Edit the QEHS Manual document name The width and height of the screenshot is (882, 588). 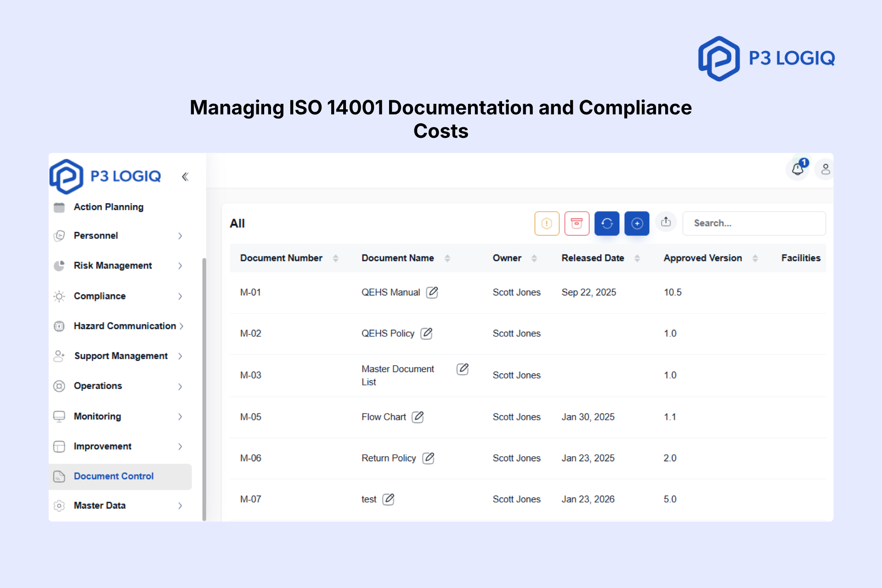(432, 292)
